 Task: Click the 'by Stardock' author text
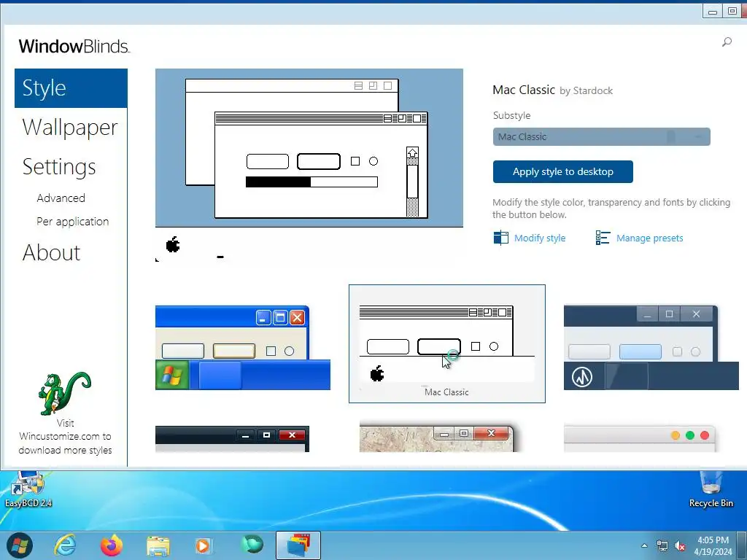pyautogui.click(x=586, y=90)
